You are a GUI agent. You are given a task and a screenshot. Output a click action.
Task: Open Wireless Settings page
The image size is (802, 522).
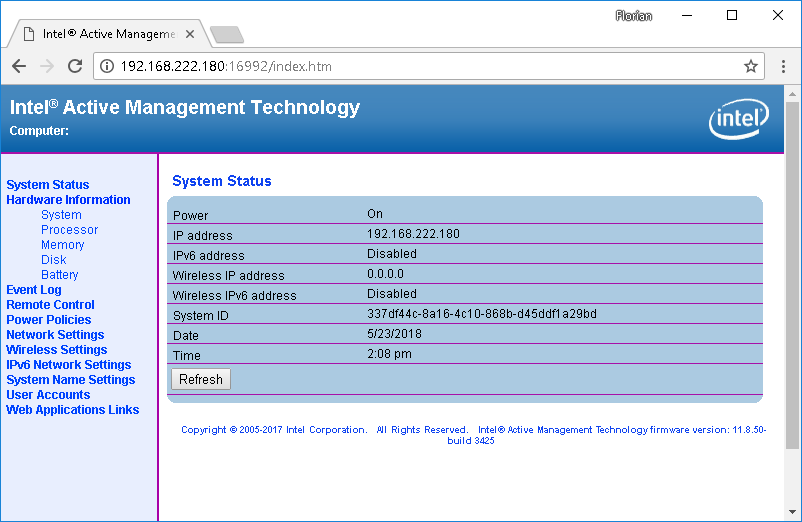click(57, 350)
